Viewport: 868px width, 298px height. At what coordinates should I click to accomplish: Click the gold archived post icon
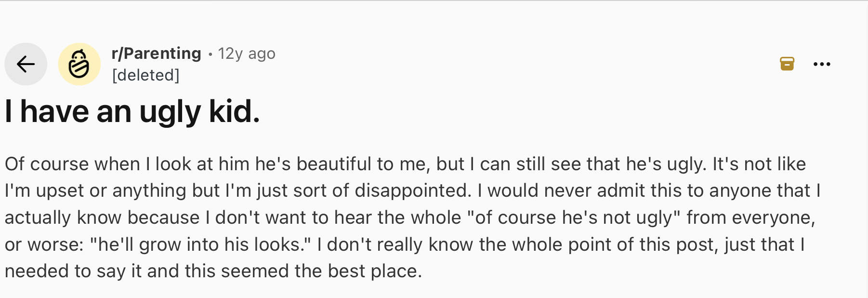(x=787, y=64)
